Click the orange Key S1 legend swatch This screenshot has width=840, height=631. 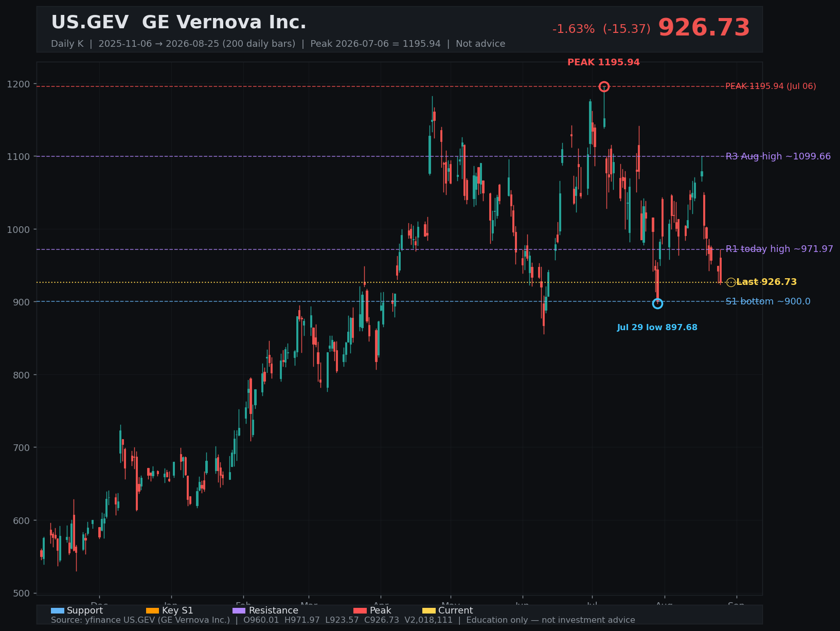tap(153, 610)
